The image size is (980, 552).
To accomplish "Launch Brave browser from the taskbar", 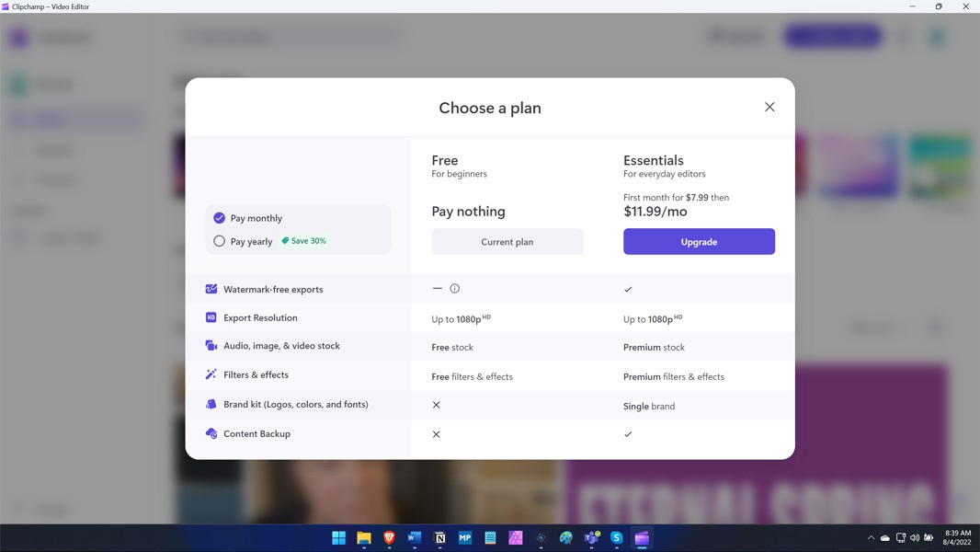I will (389, 538).
